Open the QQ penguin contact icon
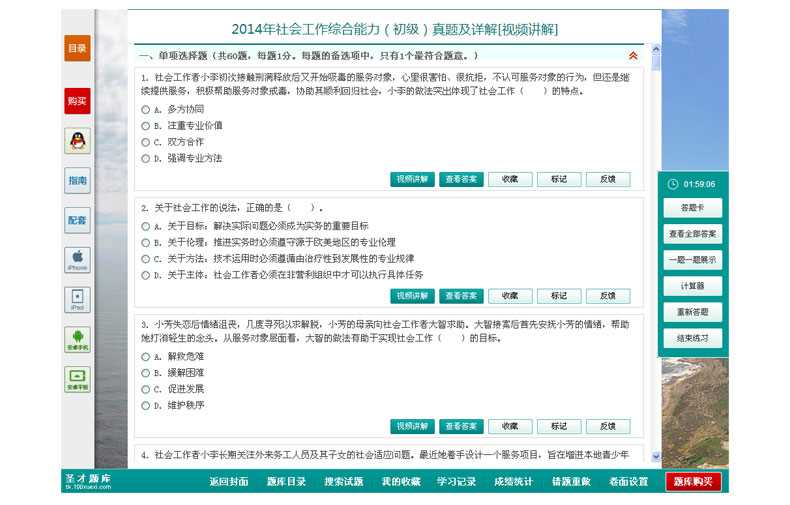The height and width of the screenshot is (505, 790). (x=77, y=141)
